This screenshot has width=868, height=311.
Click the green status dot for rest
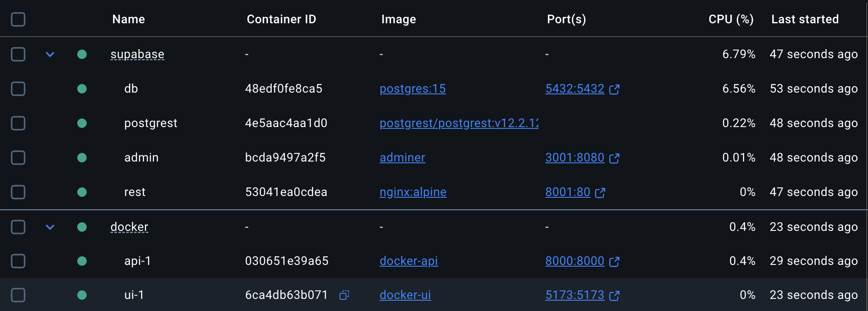[x=82, y=192]
